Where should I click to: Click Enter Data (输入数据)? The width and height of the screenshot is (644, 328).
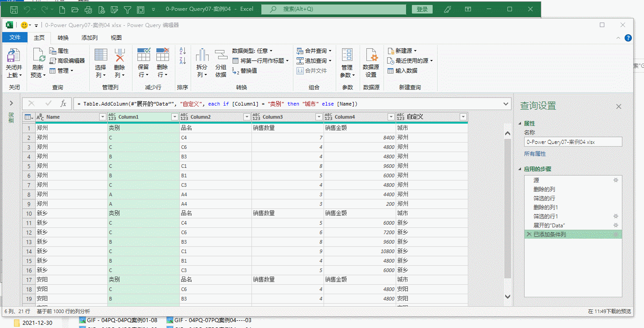402,71
